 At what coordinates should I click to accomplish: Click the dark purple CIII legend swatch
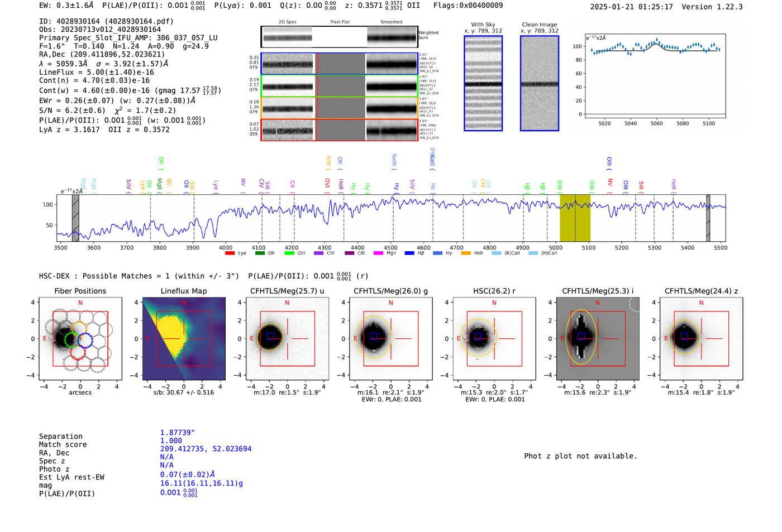tap(350, 253)
